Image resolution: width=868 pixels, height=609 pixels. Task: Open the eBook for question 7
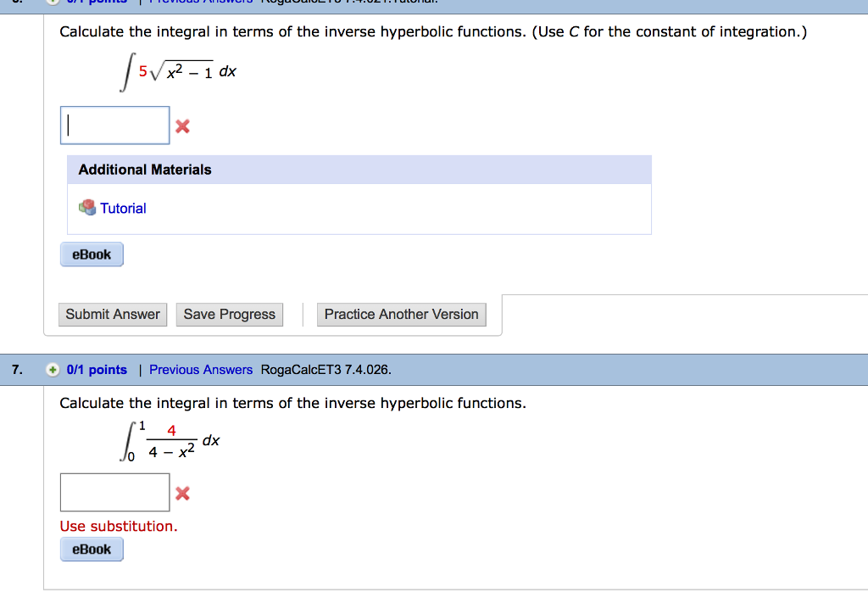91,549
